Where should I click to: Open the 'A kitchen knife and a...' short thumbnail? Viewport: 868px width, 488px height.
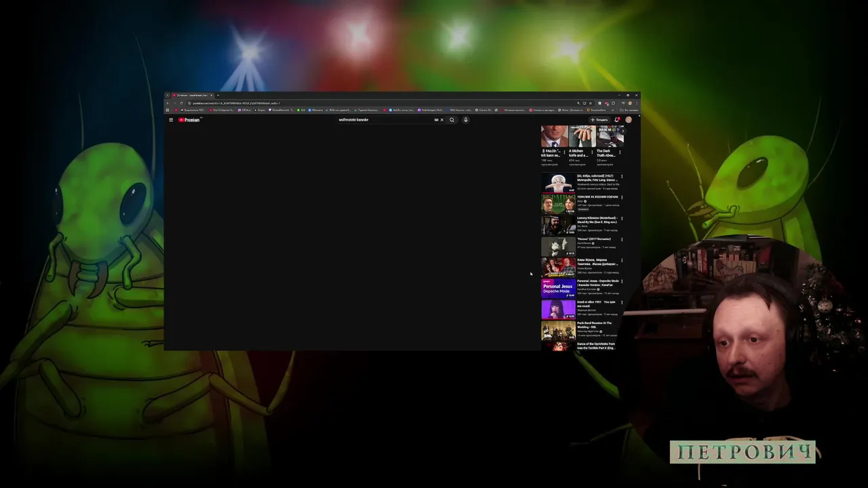pos(582,136)
